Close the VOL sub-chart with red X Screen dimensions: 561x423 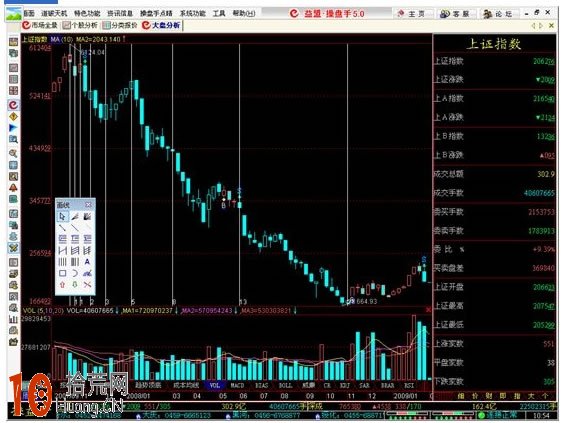point(428,310)
